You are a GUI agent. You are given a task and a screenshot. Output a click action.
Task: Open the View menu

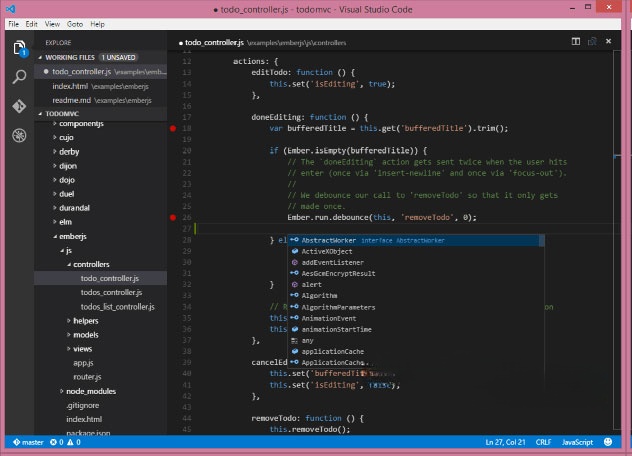(52, 24)
